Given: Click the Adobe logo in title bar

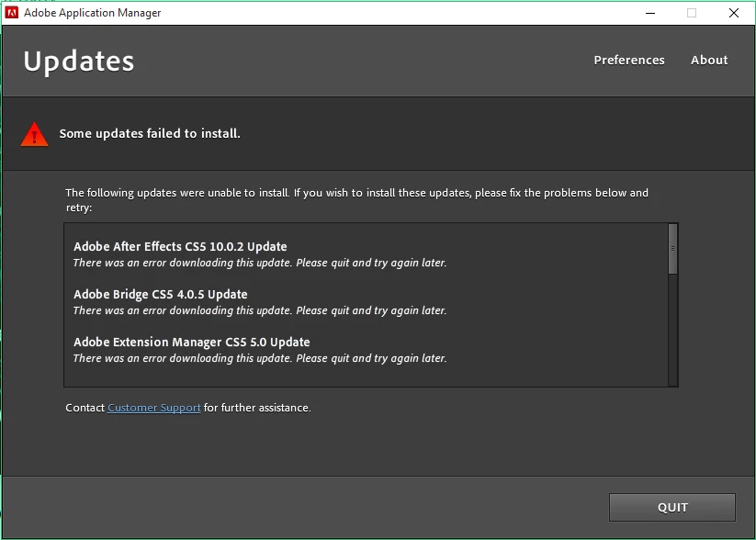Looking at the screenshot, I should coord(12,13).
